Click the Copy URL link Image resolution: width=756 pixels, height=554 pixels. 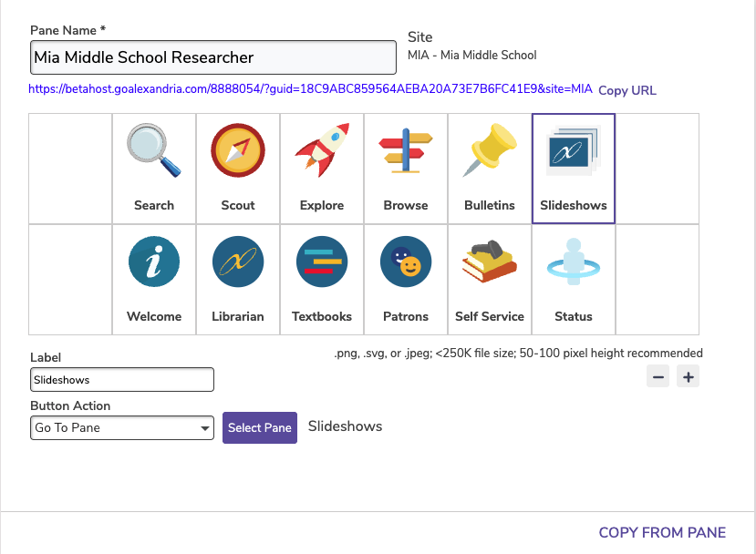coord(627,90)
